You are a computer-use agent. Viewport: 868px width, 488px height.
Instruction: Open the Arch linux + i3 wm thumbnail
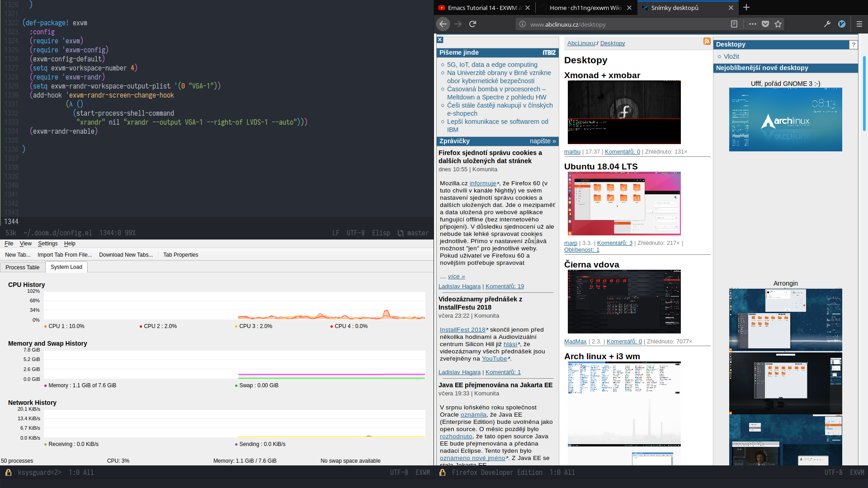(x=624, y=404)
